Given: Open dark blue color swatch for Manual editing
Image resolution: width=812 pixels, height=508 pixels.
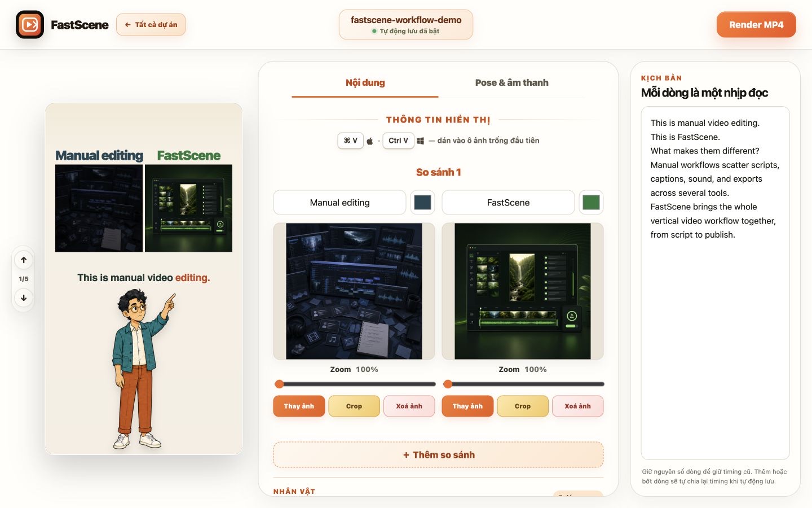Looking at the screenshot, I should click(x=422, y=203).
